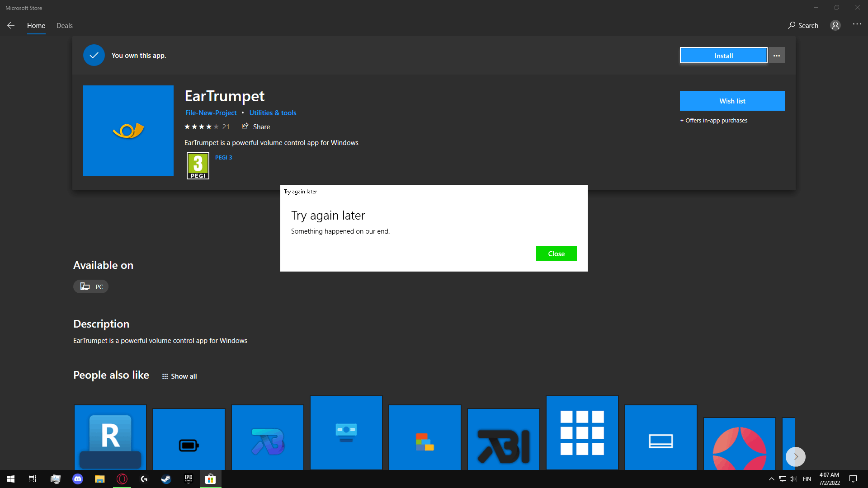The image size is (868, 488).
Task: Add EarTrumpet to Wish list
Action: coord(732,101)
